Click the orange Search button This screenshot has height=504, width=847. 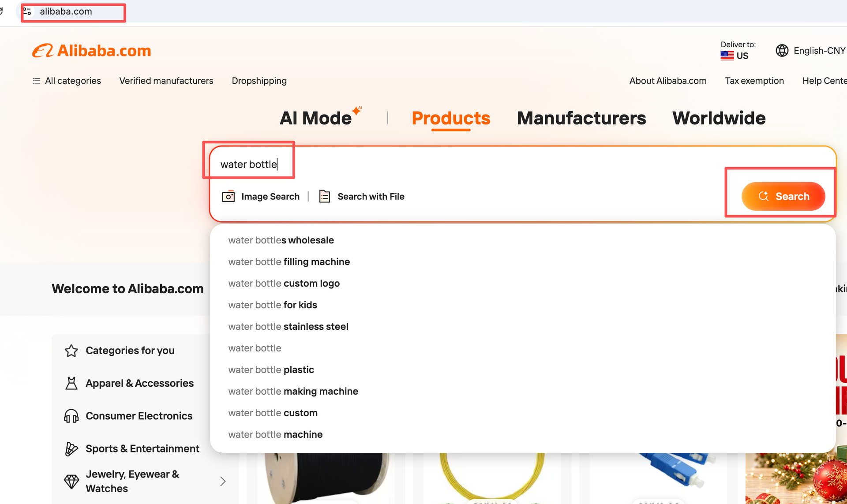783,196
